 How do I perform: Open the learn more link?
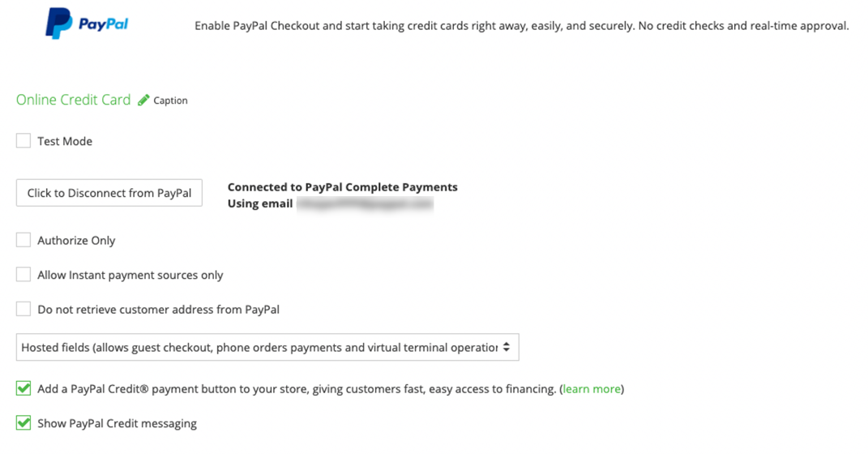[592, 389]
